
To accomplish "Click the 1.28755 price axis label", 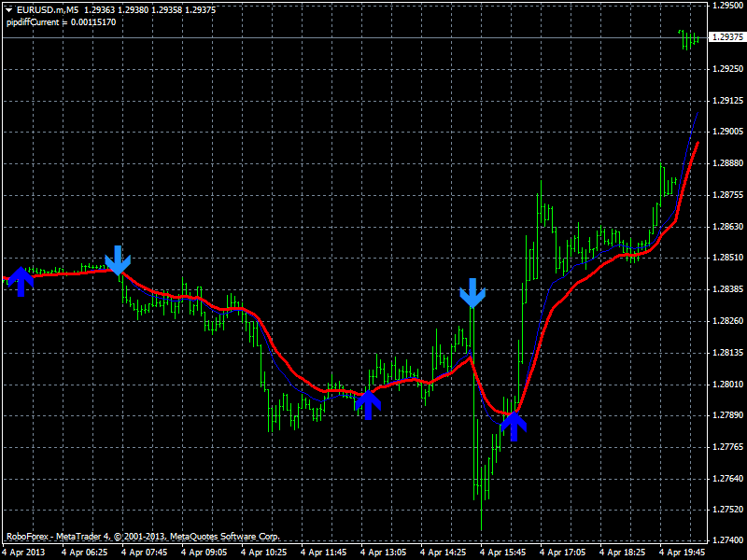I will tap(728, 195).
